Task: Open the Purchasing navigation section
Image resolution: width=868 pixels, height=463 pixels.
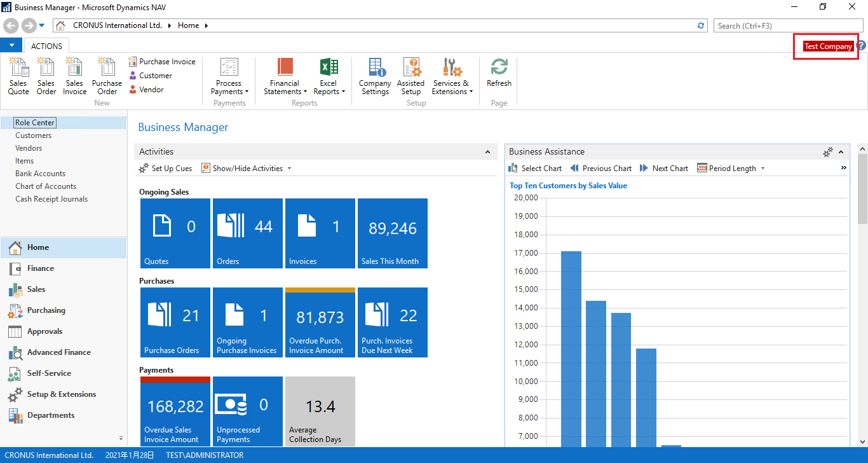Action: pos(48,310)
